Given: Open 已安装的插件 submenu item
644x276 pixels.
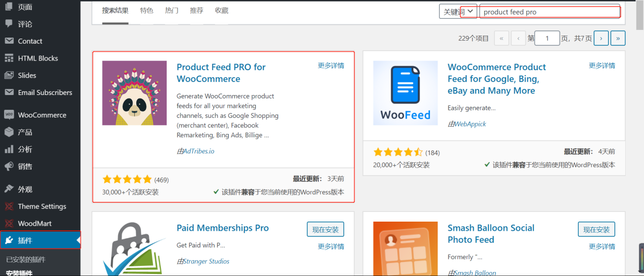Looking at the screenshot, I should pos(26,260).
